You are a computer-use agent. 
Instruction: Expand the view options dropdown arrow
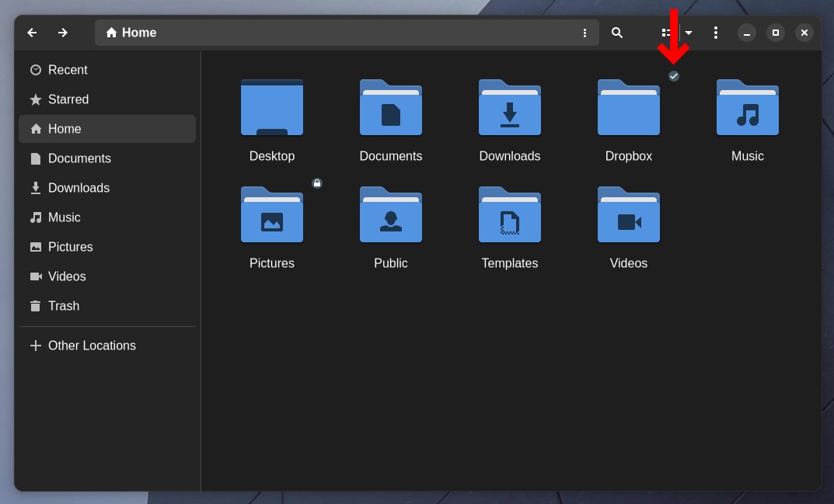pos(689,33)
